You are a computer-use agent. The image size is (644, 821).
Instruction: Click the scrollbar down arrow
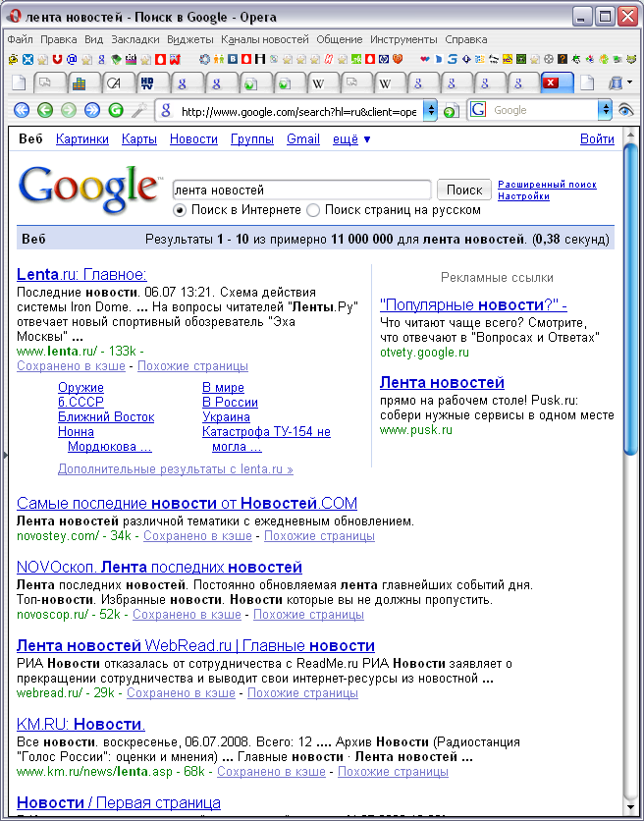point(631,806)
